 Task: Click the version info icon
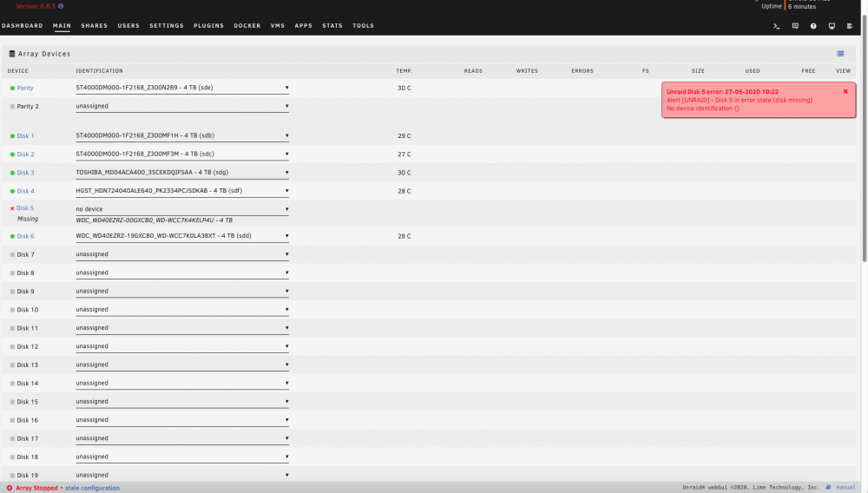coord(61,6)
